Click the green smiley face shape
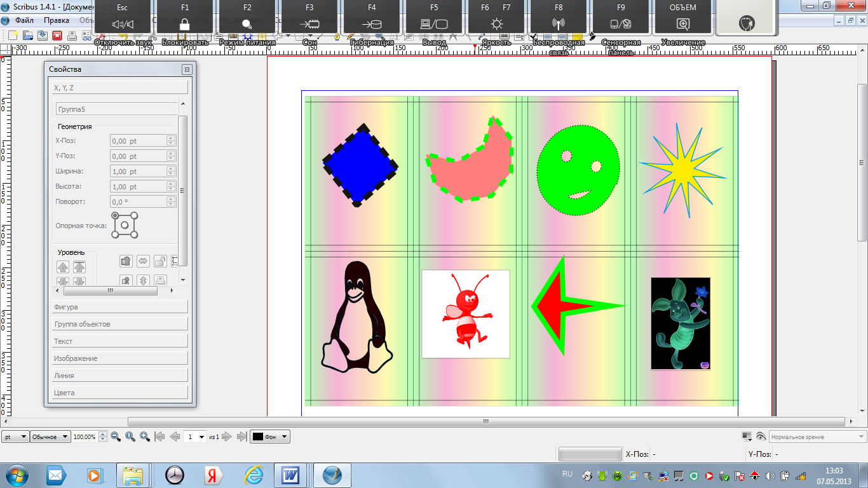Viewport: 868px width, 488px height. click(578, 170)
